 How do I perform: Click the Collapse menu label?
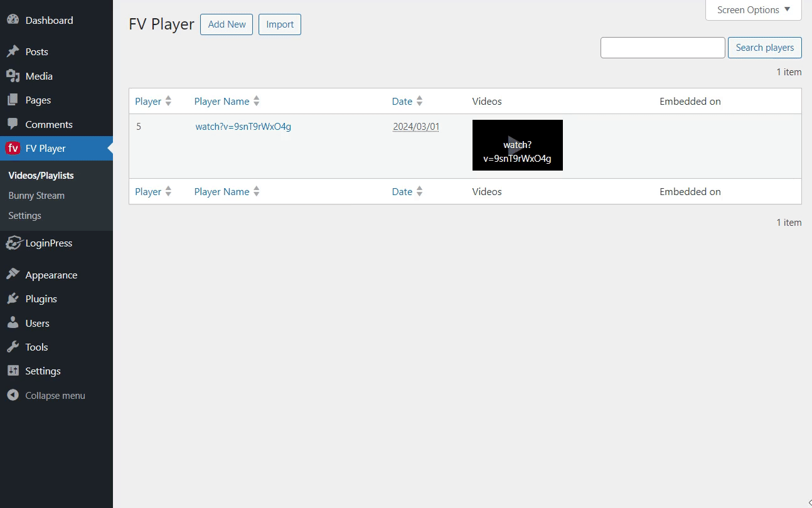(x=55, y=395)
